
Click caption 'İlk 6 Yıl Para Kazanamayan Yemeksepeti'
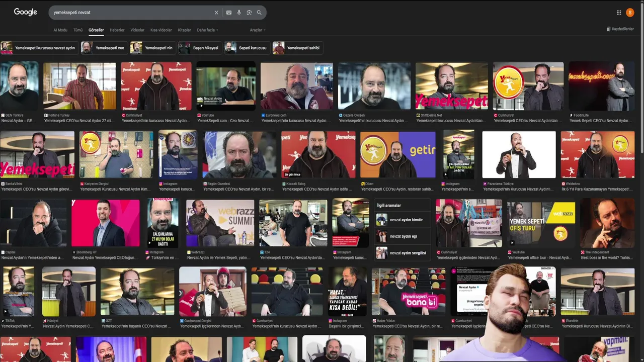pyautogui.click(x=598, y=189)
